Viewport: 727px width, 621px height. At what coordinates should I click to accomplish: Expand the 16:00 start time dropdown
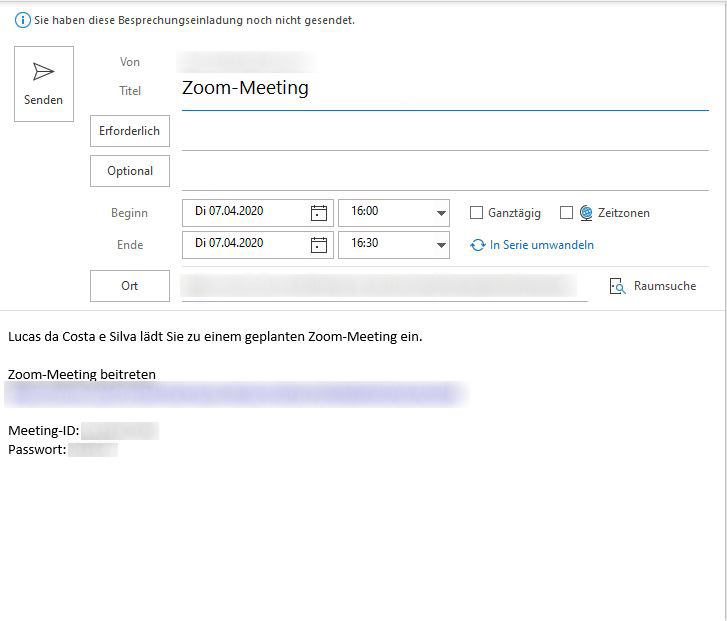pos(441,213)
